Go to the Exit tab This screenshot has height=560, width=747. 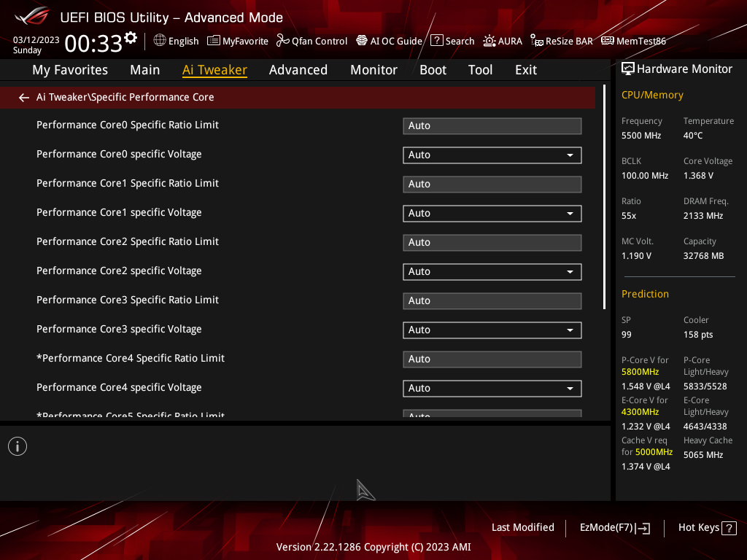tap(526, 70)
